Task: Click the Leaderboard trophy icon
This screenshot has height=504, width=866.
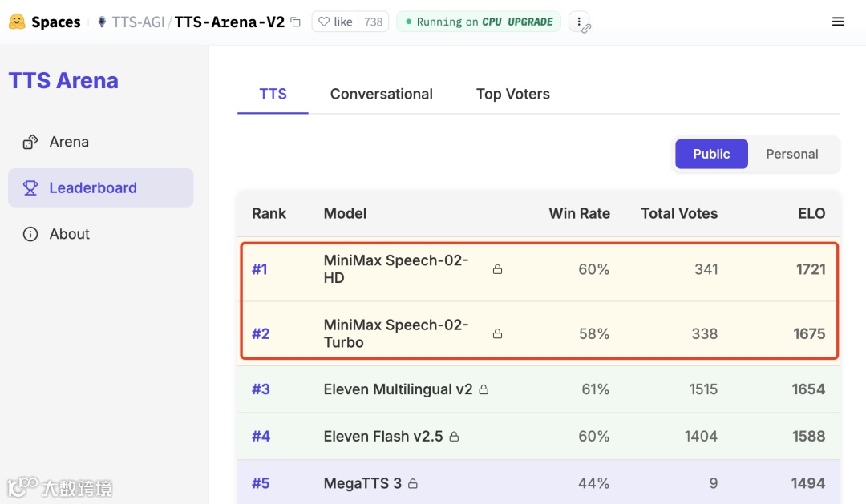Action: click(x=30, y=188)
